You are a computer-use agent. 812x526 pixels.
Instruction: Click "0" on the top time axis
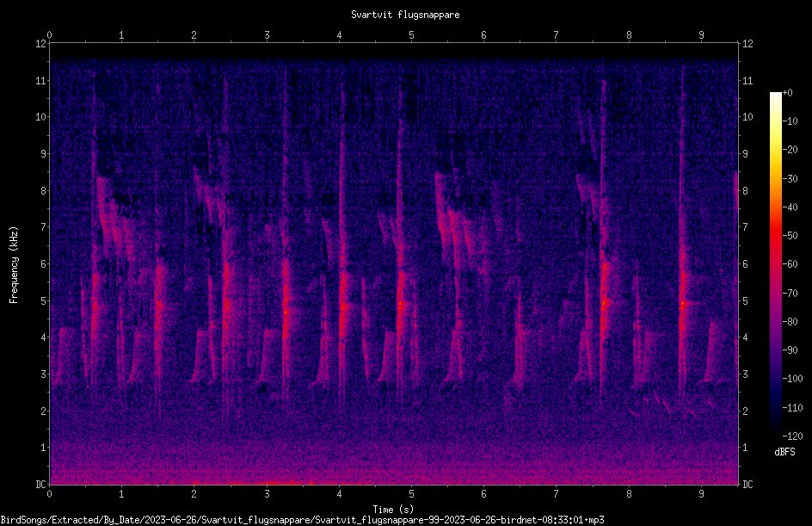click(x=49, y=35)
